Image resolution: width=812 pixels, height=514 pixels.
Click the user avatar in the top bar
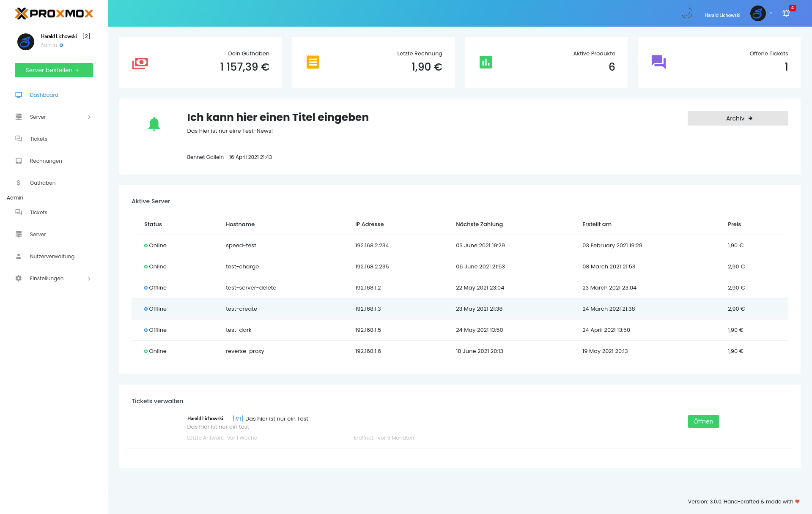point(757,14)
